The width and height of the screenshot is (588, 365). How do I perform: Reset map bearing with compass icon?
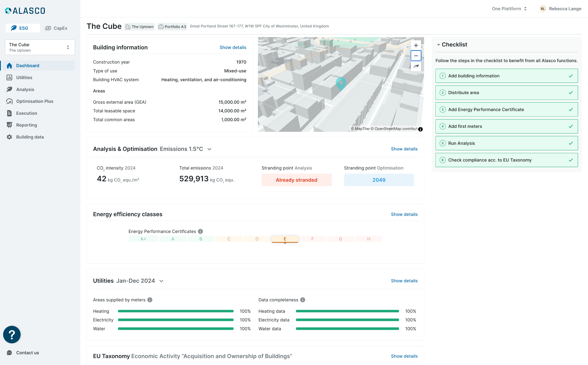[416, 66]
